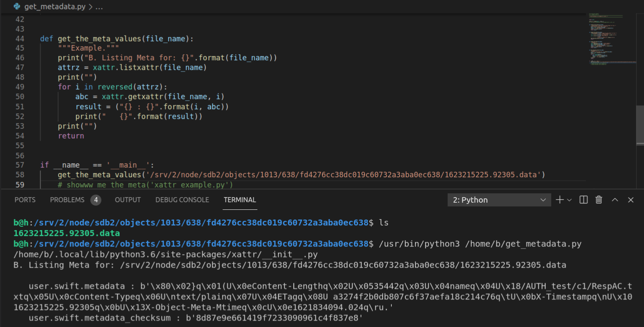The width and height of the screenshot is (644, 327).
Task: Maximize the panel size with up chevron
Action: 615,200
